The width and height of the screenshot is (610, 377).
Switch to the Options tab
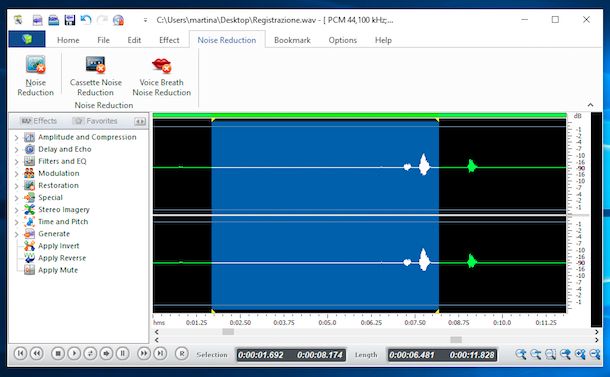(343, 40)
